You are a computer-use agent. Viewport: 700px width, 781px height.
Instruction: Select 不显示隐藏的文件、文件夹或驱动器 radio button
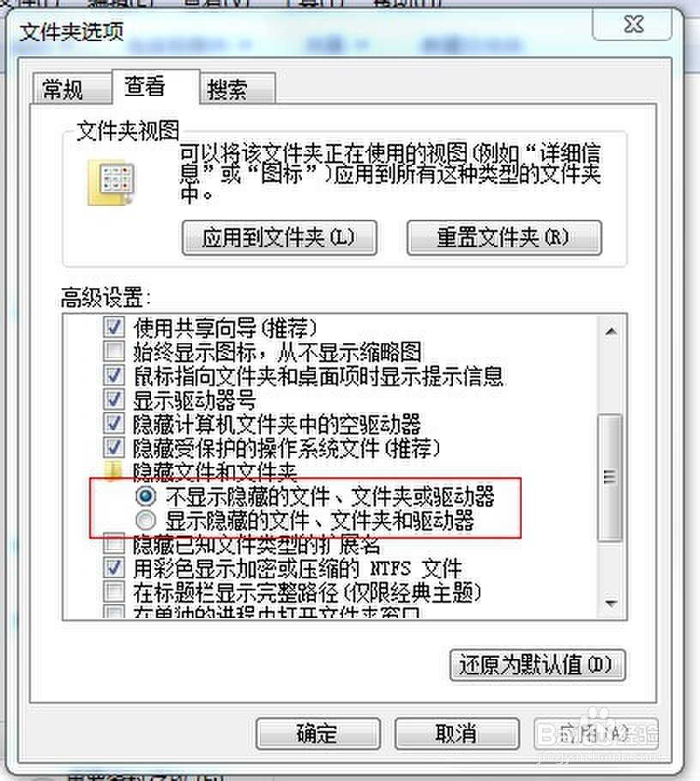tap(145, 496)
